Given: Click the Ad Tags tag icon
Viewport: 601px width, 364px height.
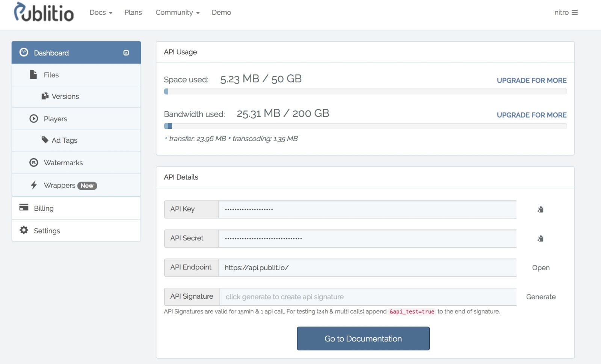Looking at the screenshot, I should pos(45,140).
